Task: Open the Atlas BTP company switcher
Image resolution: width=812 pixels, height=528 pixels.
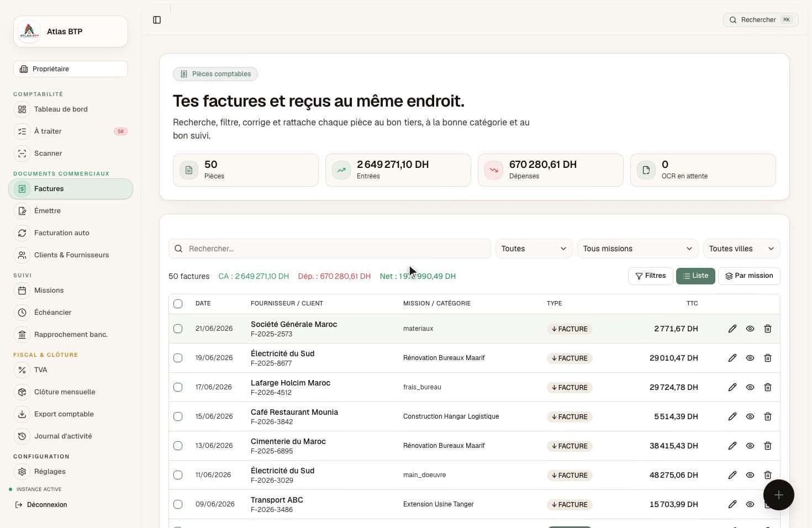Action: pos(71,31)
